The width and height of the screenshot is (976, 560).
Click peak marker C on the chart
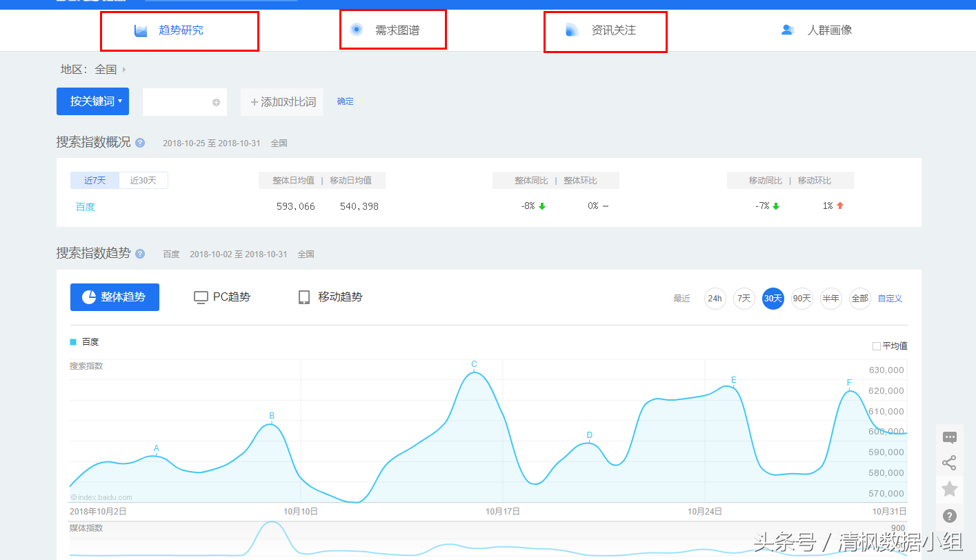click(474, 365)
